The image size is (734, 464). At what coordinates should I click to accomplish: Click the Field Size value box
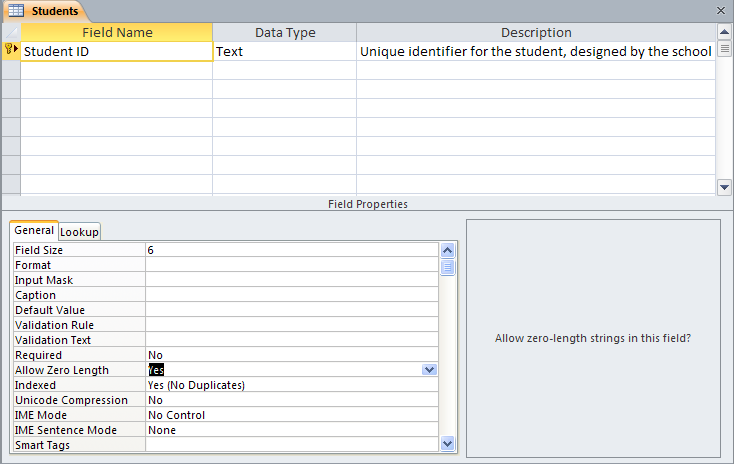[292, 250]
